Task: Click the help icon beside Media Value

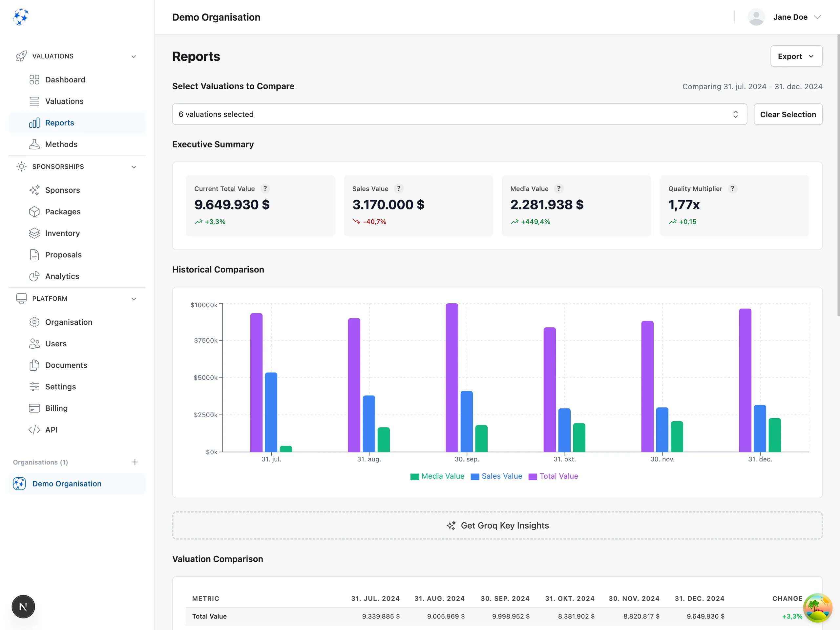Action: tap(558, 188)
